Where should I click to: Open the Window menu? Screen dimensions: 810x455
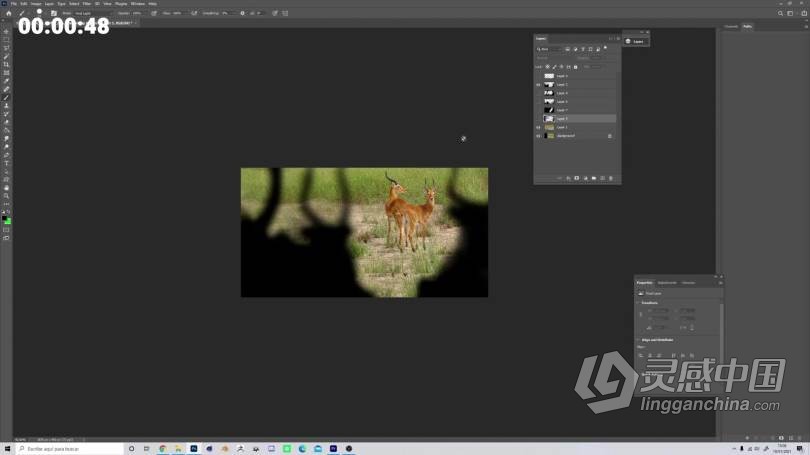click(x=138, y=4)
